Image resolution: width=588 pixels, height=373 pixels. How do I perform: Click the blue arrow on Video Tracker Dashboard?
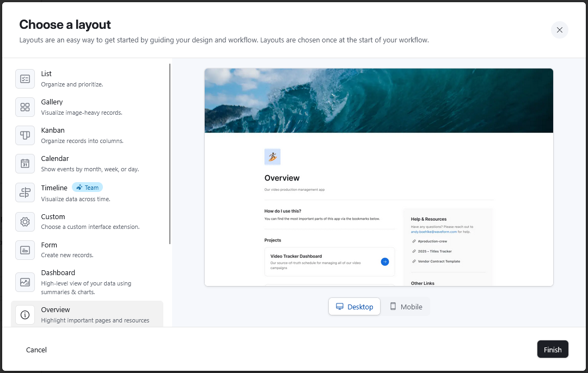pos(385,262)
